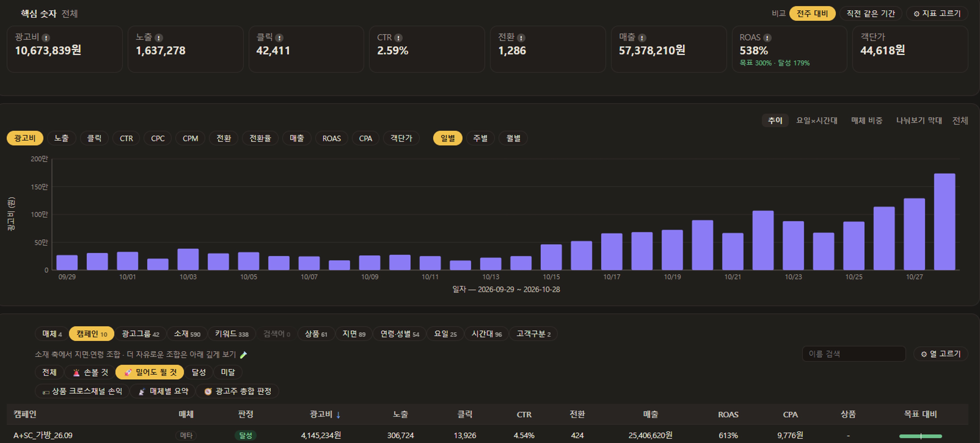Switch chart granularity to 주별
Viewport: 980px width, 443px height.
pos(480,138)
